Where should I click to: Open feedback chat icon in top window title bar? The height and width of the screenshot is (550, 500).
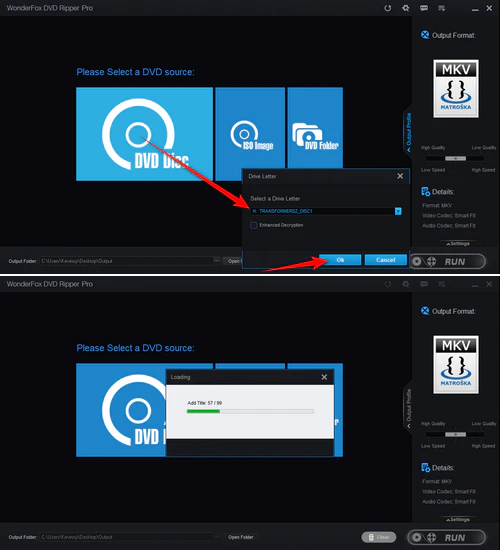point(424,8)
